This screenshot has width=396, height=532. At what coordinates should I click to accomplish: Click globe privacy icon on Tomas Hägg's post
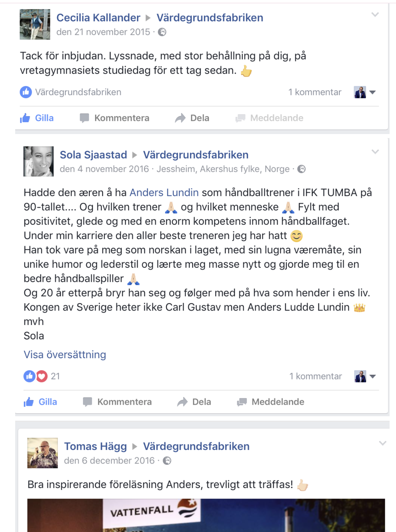(167, 461)
